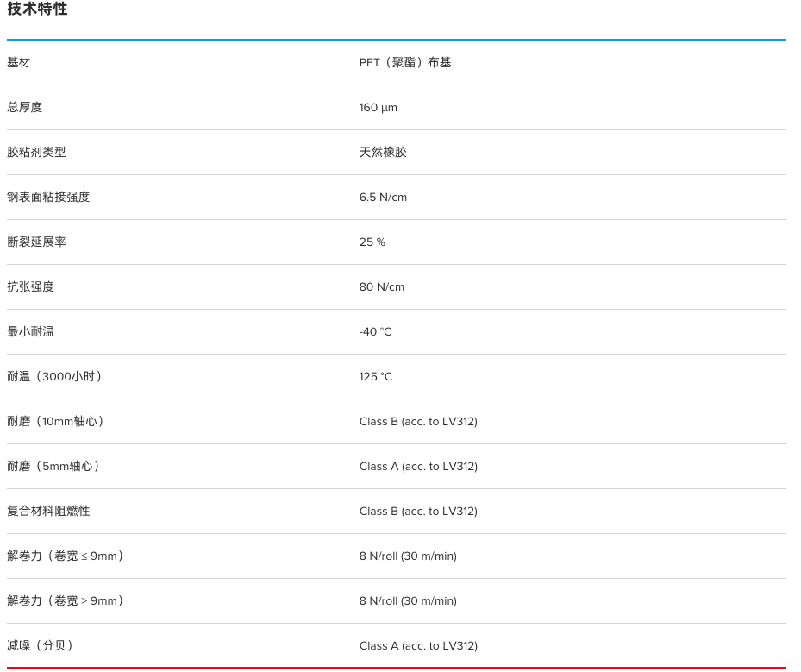
Task: Click Class A value for 耐磨（5mm轴心）
Action: (418, 466)
